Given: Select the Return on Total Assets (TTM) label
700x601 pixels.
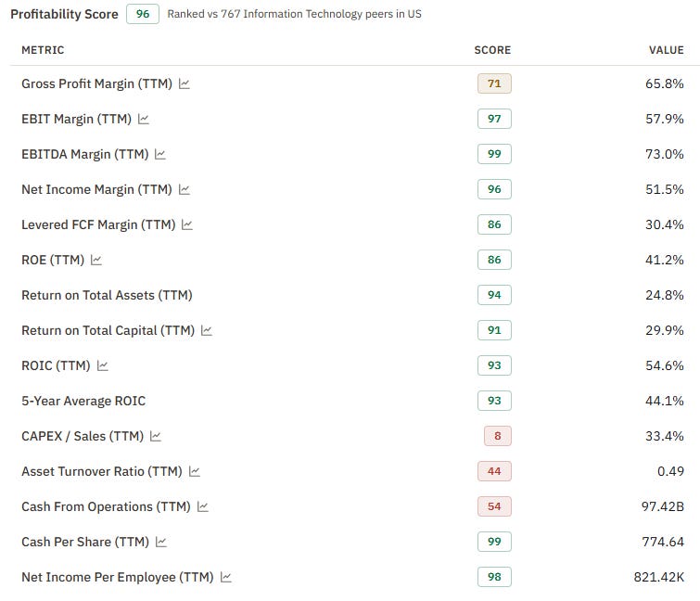Looking at the screenshot, I should (108, 295).
